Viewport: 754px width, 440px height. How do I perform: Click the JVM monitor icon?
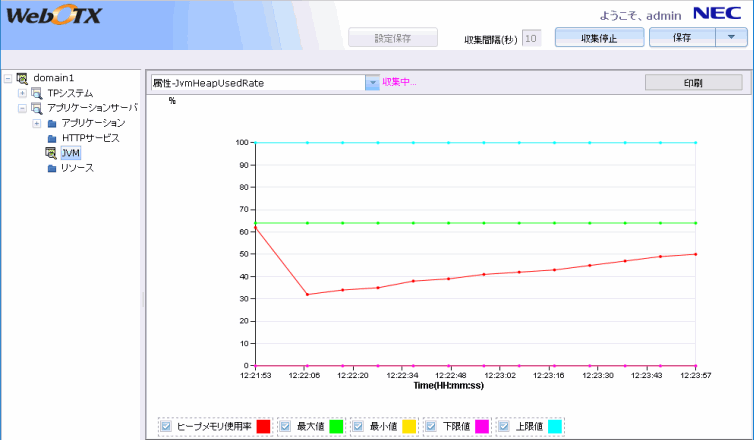click(x=51, y=153)
